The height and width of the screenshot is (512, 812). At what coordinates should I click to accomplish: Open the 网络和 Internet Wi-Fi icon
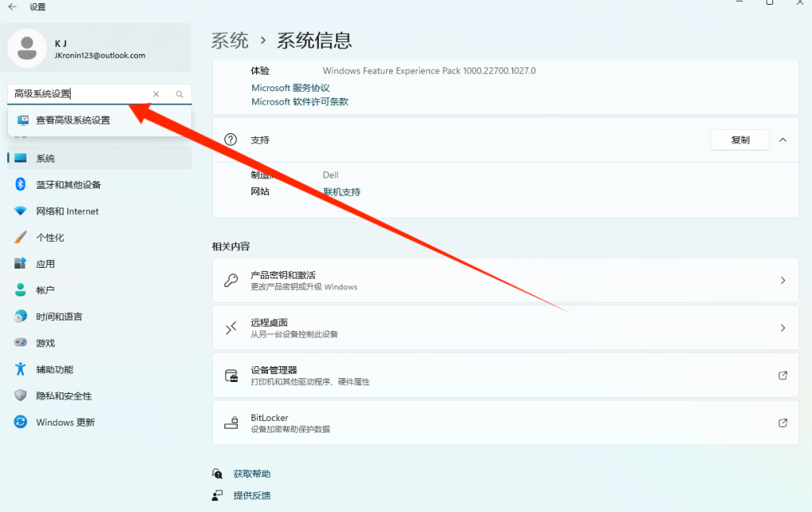tap(21, 212)
